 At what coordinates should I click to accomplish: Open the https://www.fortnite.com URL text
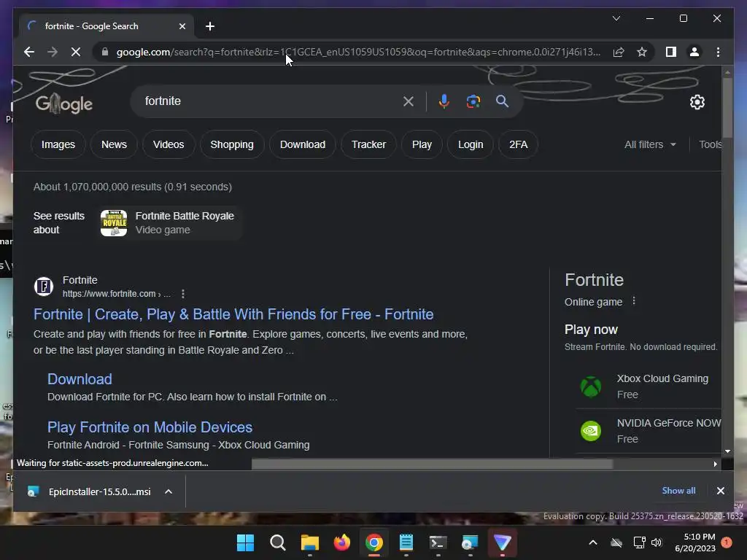click(x=109, y=294)
